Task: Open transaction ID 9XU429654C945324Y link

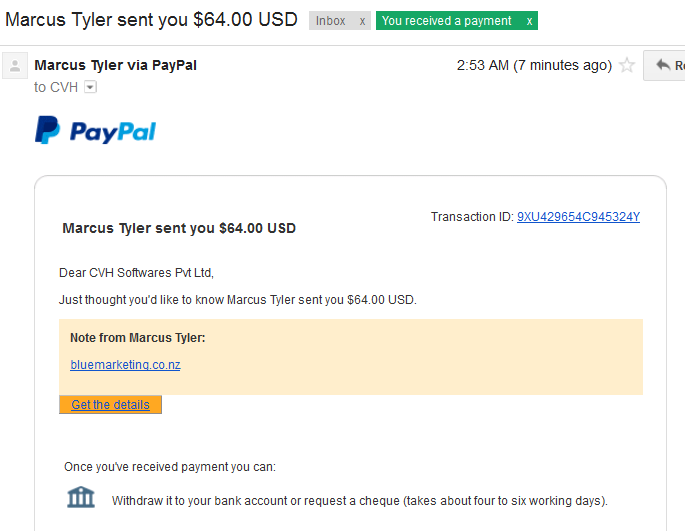Action: point(578,217)
